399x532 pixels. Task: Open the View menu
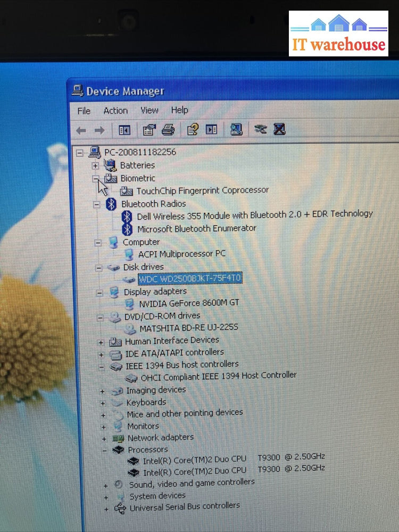(149, 110)
